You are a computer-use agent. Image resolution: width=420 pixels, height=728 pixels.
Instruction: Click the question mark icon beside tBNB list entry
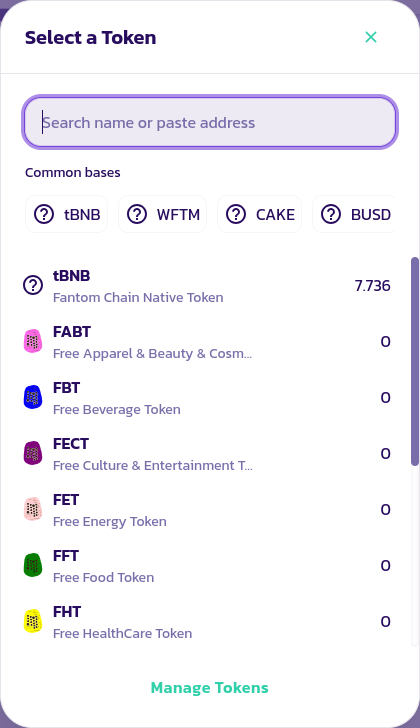pos(33,286)
